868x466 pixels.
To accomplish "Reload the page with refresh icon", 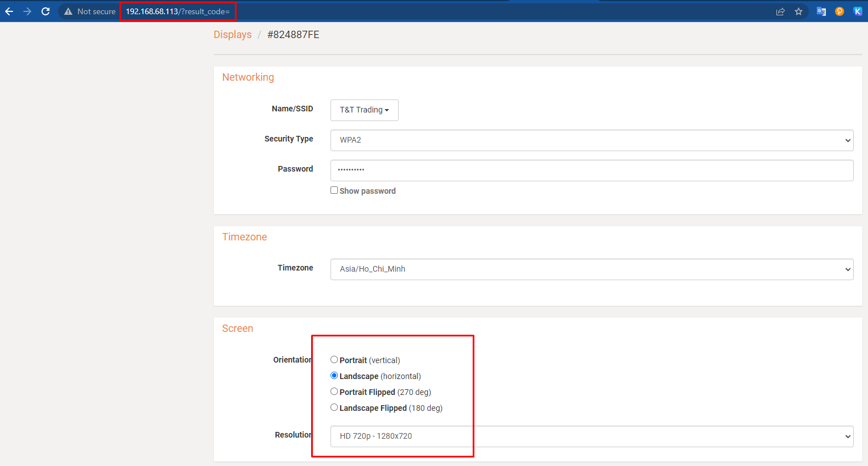I will tap(46, 11).
